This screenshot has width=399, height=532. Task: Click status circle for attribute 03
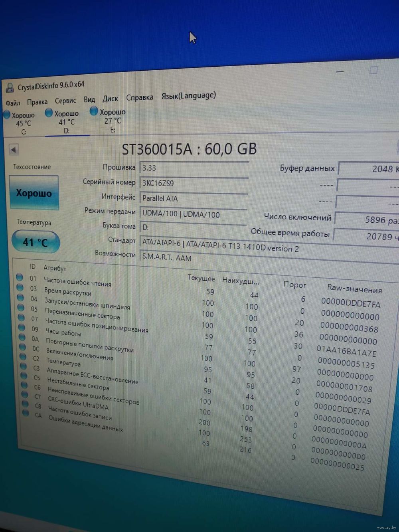click(20, 287)
